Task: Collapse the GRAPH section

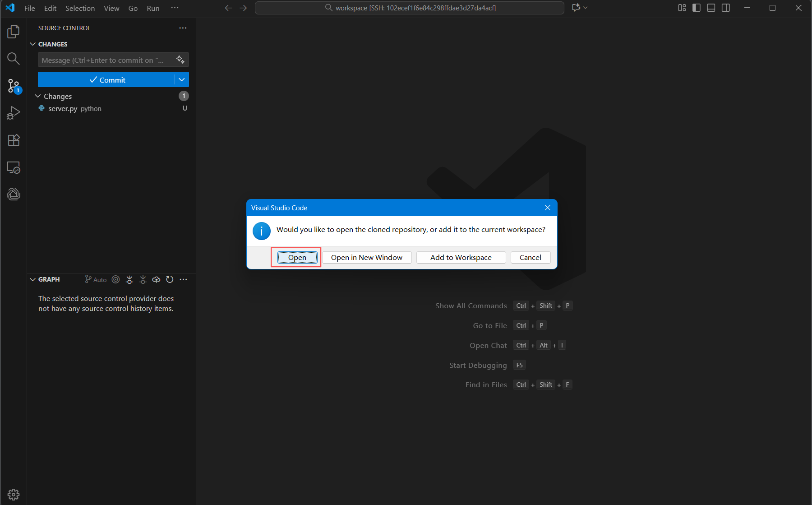Action: pyautogui.click(x=32, y=279)
